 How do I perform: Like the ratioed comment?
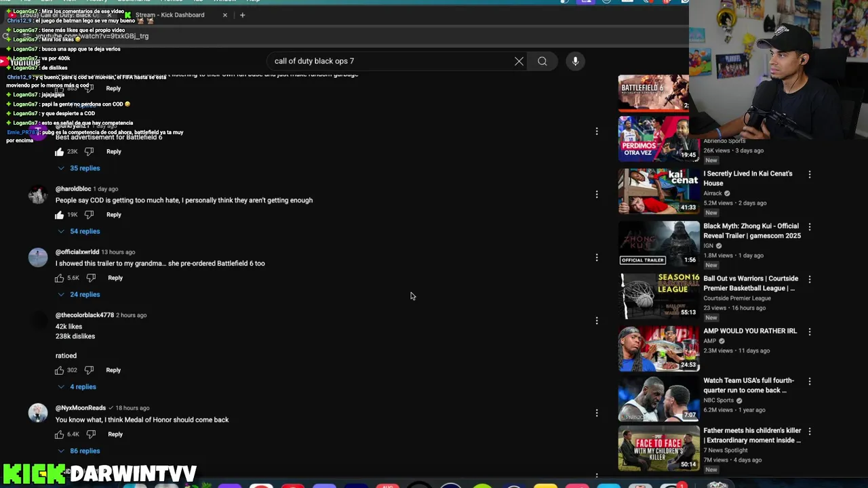(x=60, y=370)
